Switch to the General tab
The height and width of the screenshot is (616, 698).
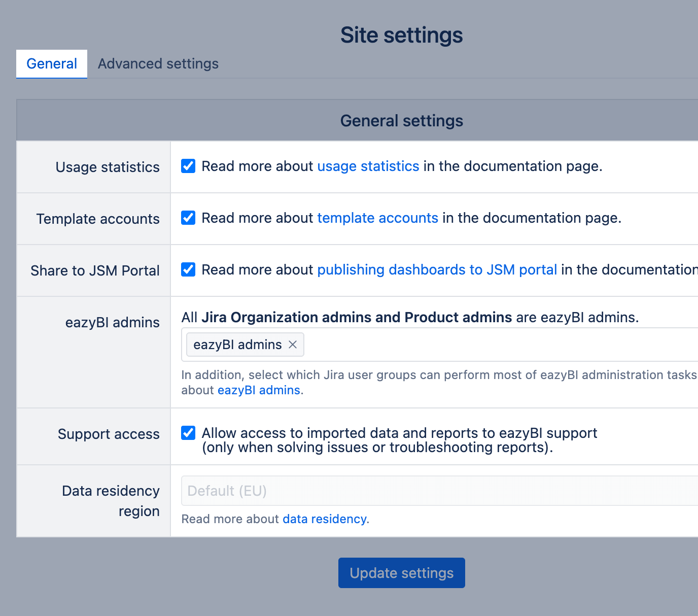click(52, 64)
